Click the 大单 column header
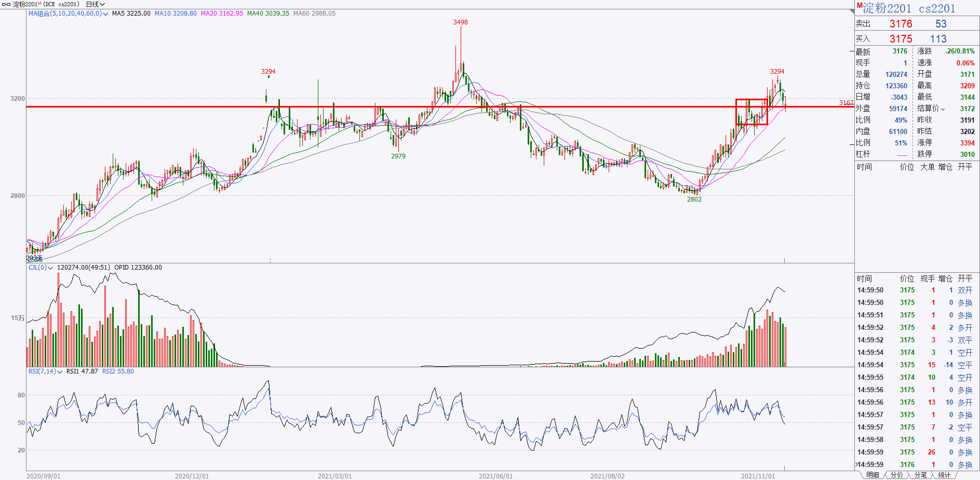The image size is (980, 480). click(x=928, y=167)
